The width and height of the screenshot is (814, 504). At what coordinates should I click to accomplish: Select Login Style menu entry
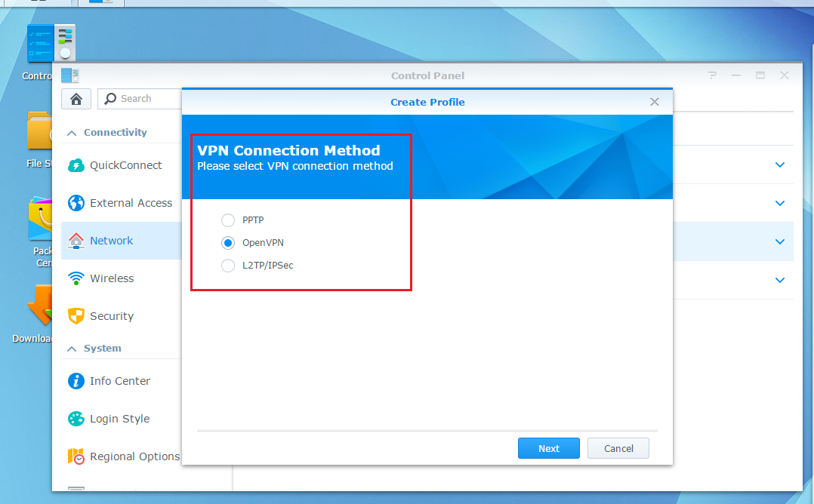[120, 419]
